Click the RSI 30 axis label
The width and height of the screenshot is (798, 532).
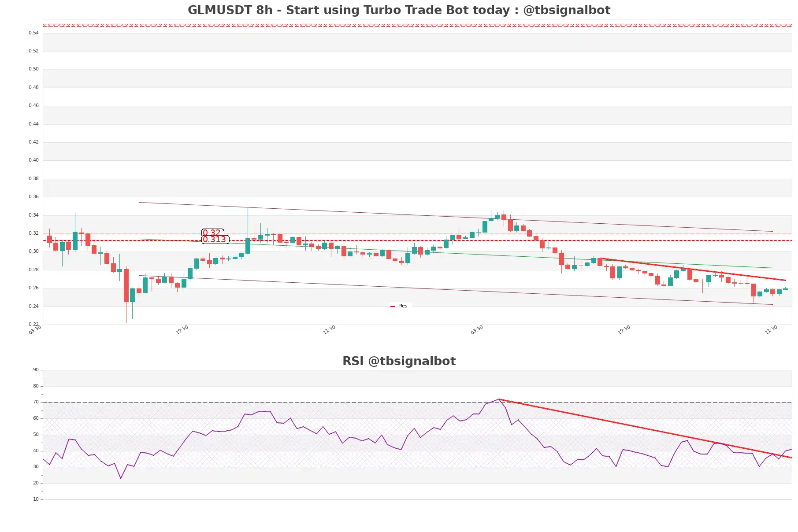click(x=36, y=467)
